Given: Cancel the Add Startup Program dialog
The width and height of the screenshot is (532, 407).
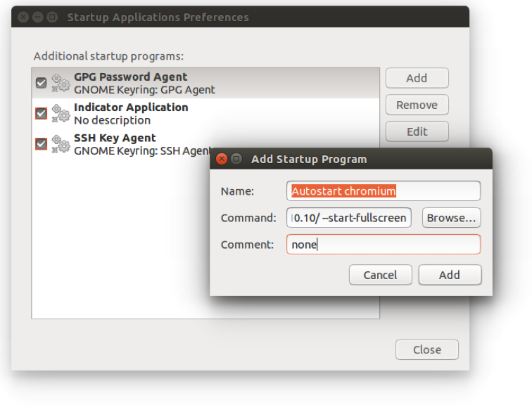Looking at the screenshot, I should click(380, 275).
